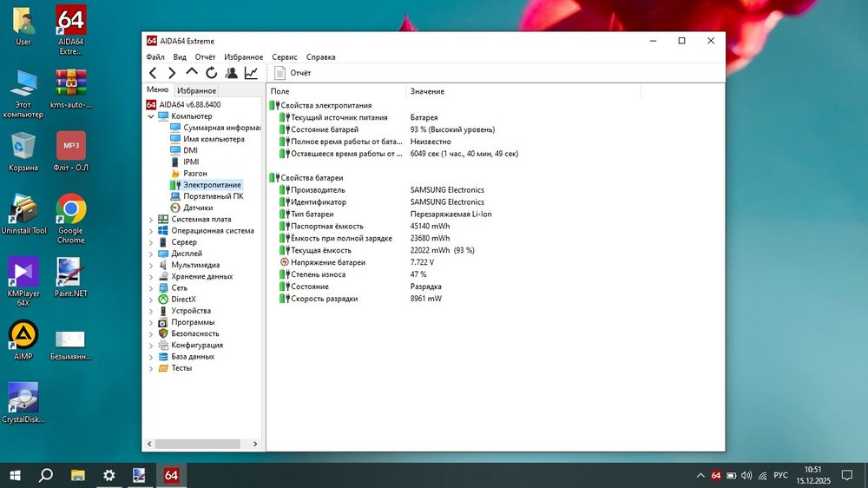Screen dimensions: 868x488
Task: Click the Поле column header
Action: [336, 91]
